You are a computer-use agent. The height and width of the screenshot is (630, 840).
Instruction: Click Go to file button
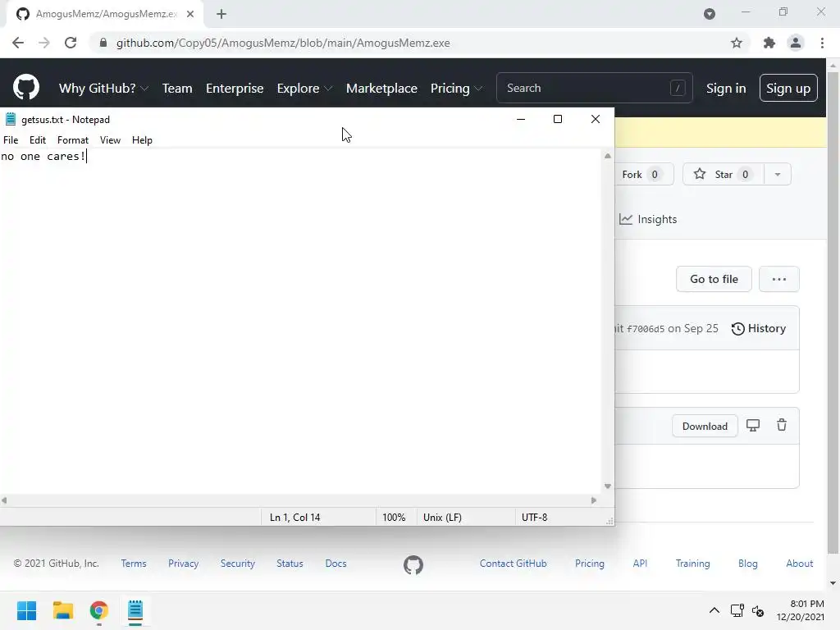714,279
